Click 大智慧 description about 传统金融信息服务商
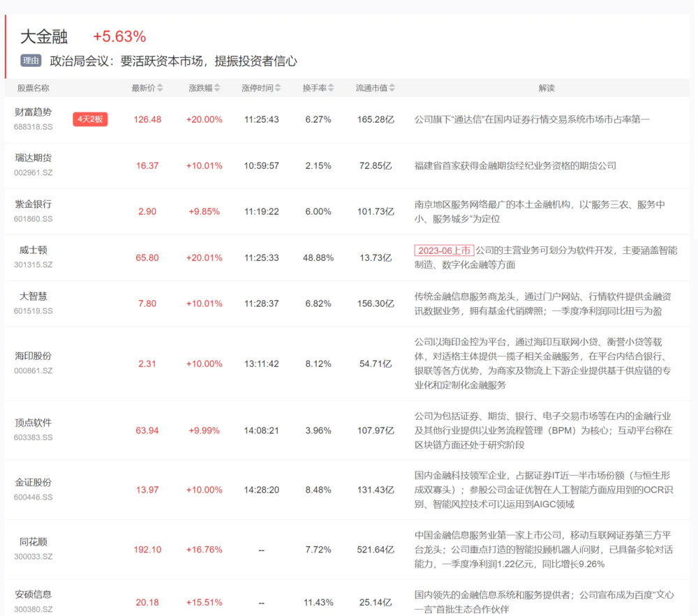The width and height of the screenshot is (698, 616). [x=542, y=303]
